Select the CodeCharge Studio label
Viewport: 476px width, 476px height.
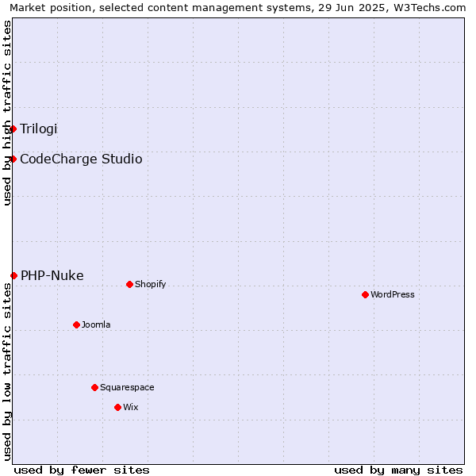tap(81, 159)
